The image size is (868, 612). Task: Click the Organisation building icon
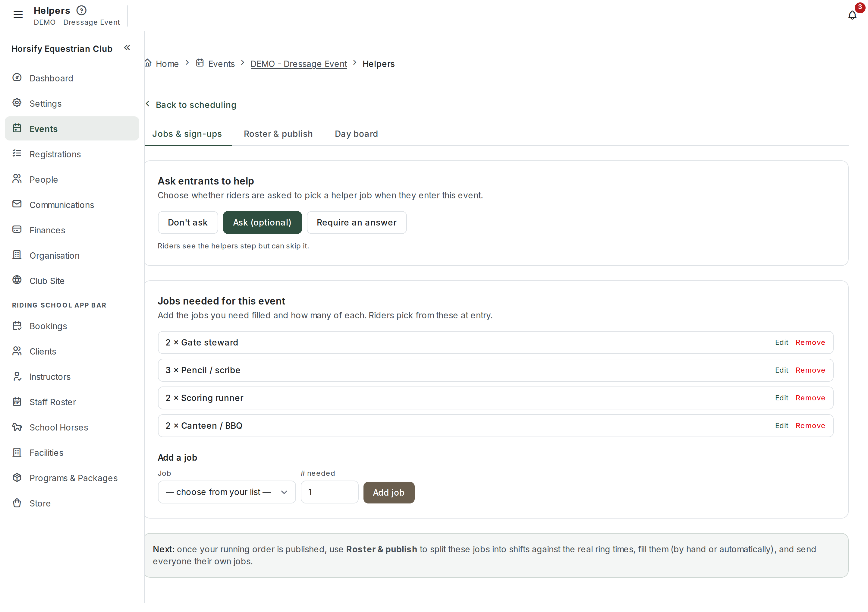[x=17, y=255]
